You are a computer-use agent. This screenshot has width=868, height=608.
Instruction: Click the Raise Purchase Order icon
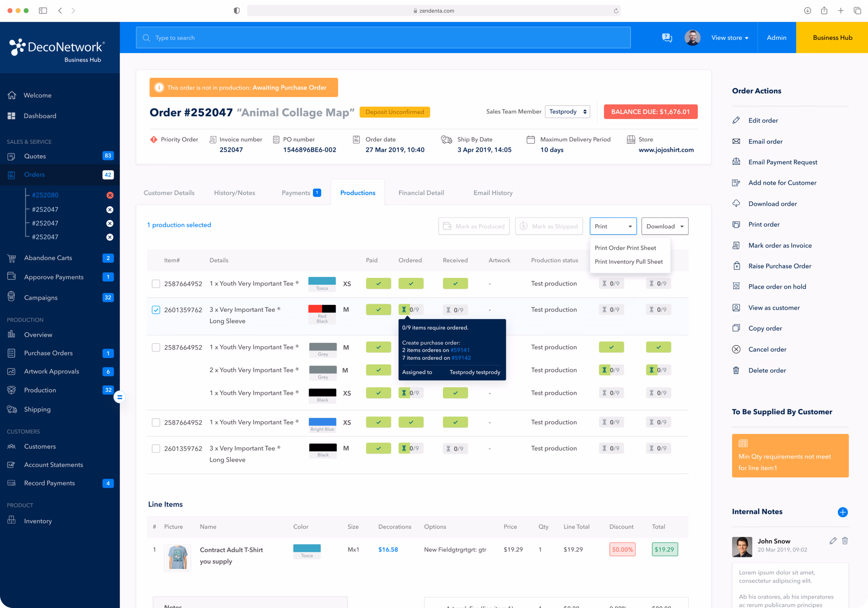[x=736, y=266]
